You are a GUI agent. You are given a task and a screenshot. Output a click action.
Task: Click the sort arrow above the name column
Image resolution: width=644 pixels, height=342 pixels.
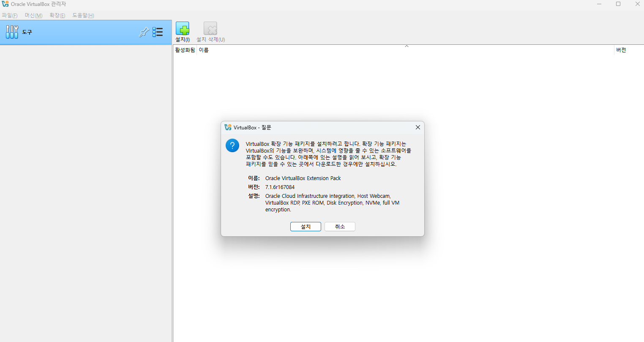pyautogui.click(x=407, y=46)
